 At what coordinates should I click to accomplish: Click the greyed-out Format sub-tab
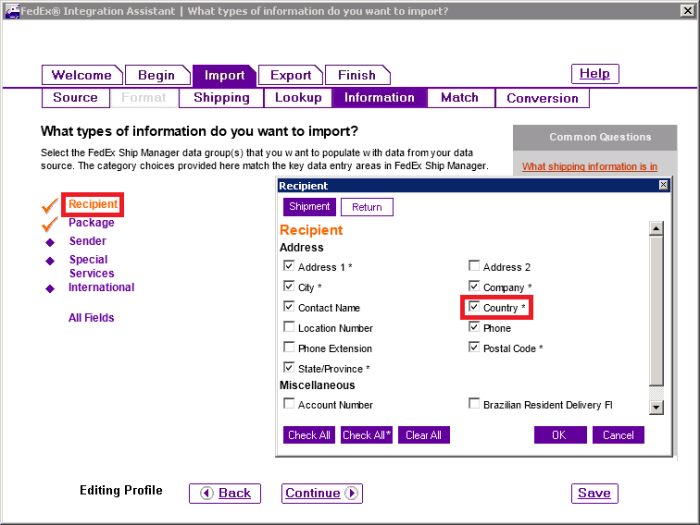(144, 98)
